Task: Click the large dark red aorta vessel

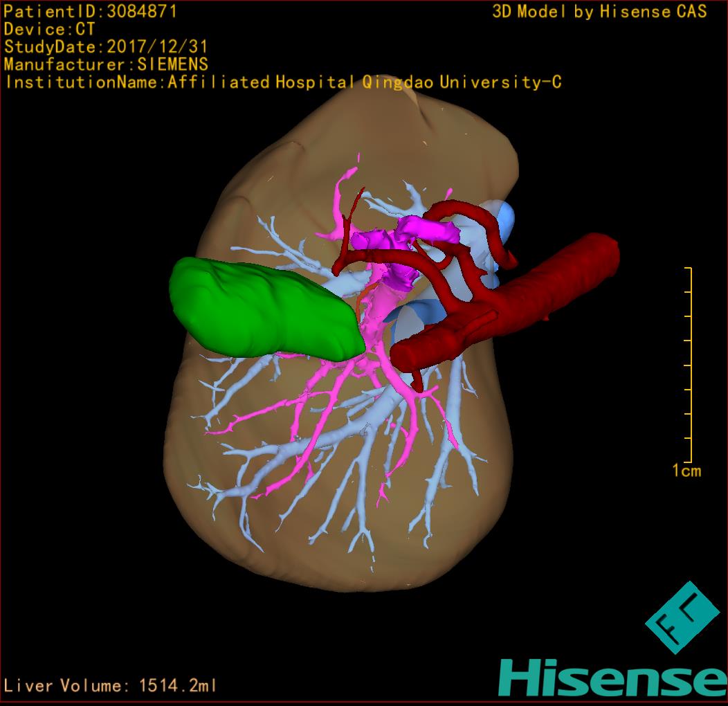Action: [506, 302]
